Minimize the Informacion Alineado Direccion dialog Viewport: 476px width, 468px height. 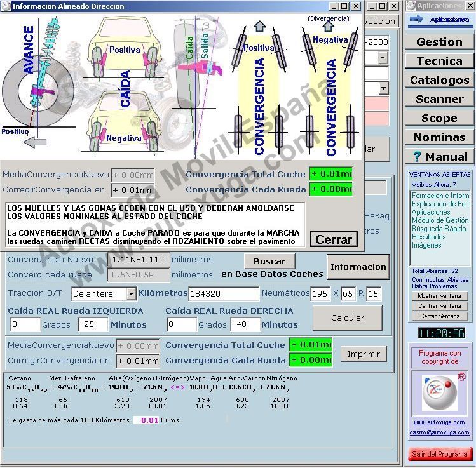click(x=334, y=6)
